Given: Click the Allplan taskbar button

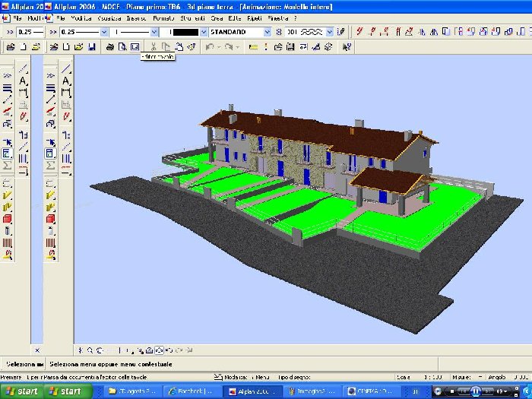Looking at the screenshot, I should point(252,391).
